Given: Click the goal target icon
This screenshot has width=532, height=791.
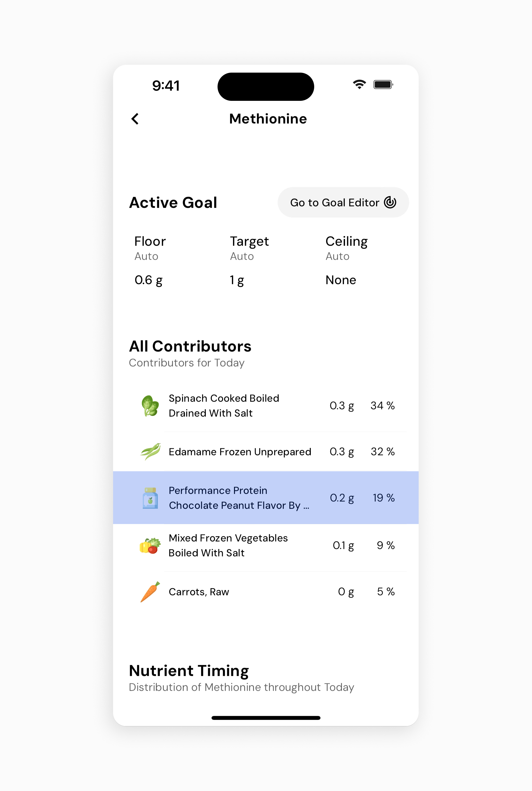Looking at the screenshot, I should click(390, 202).
